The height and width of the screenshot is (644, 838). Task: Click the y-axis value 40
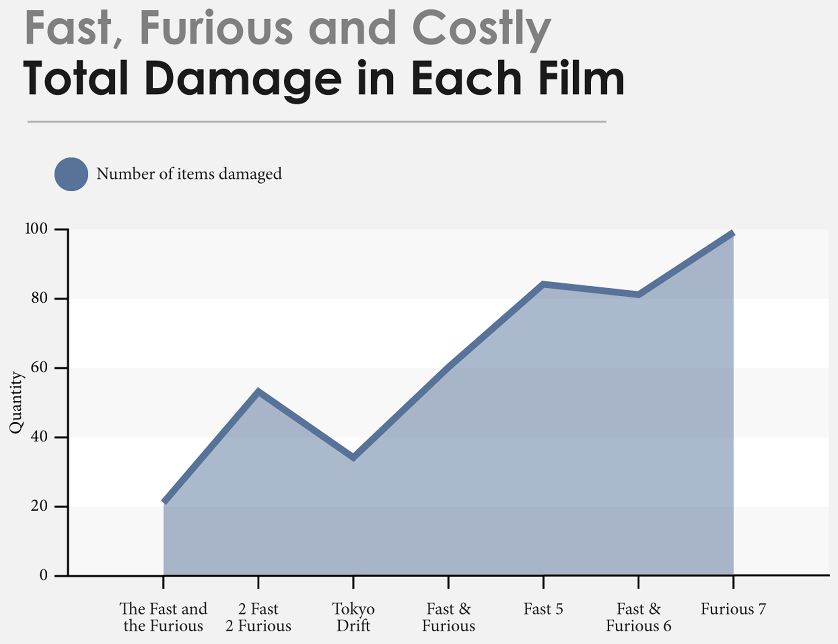click(39, 437)
